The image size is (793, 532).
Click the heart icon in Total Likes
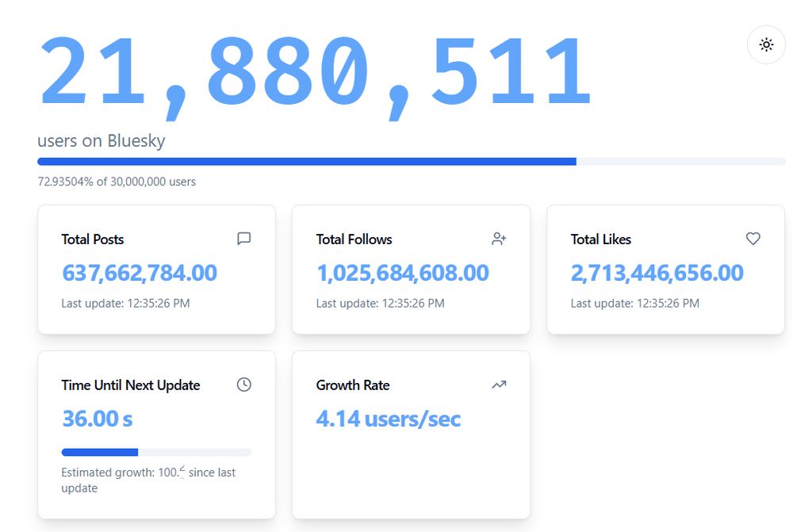pos(753,238)
